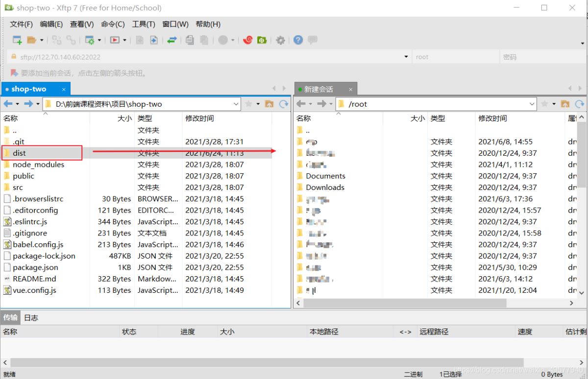
Task: Sort local files by 修改时间 column
Action: [199, 118]
